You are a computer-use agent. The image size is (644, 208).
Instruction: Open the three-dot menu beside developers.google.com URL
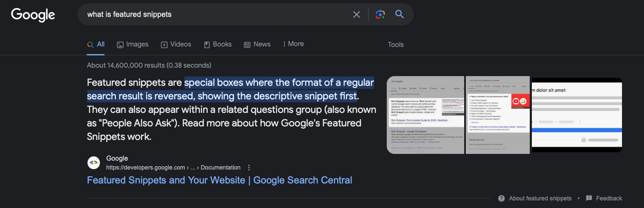[x=249, y=167]
